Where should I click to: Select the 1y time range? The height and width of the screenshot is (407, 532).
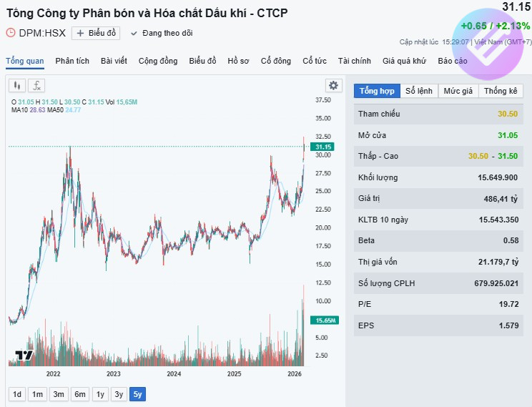(100, 394)
